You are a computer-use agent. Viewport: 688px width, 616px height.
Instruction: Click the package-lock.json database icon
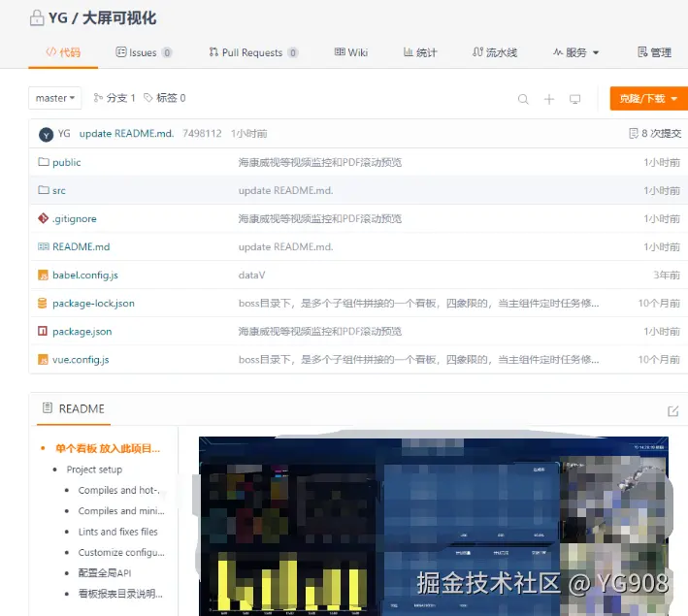[43, 304]
